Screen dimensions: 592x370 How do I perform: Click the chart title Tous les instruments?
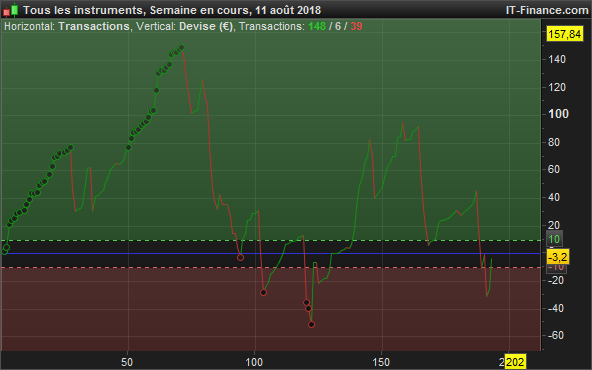tap(83, 10)
